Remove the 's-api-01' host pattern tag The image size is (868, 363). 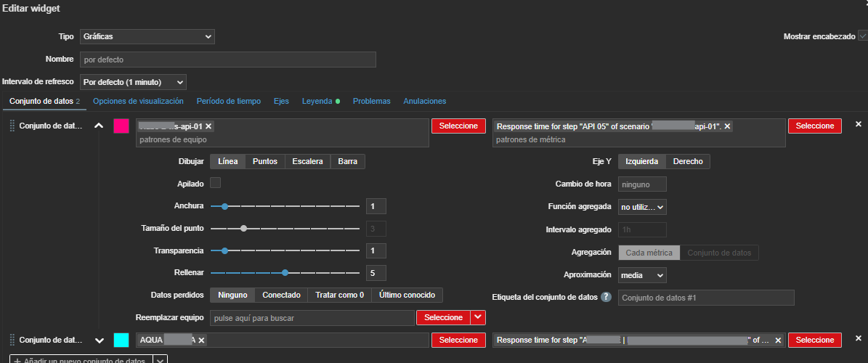(x=208, y=126)
